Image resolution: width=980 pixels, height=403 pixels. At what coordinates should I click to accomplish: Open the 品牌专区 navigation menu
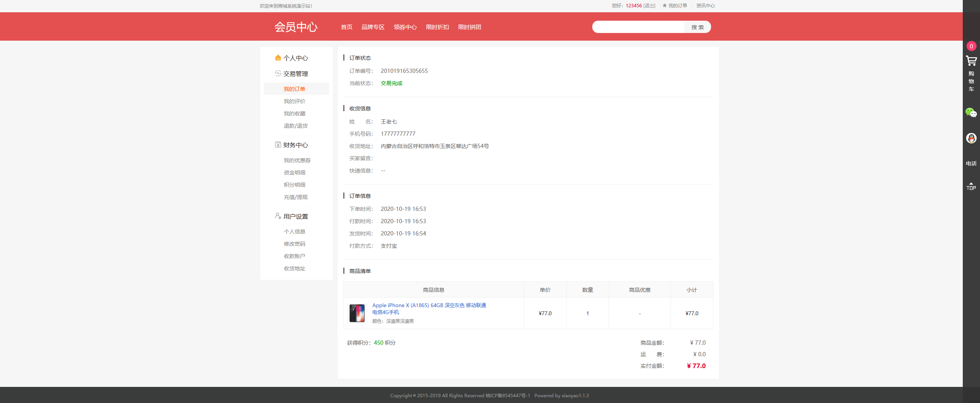click(x=373, y=27)
